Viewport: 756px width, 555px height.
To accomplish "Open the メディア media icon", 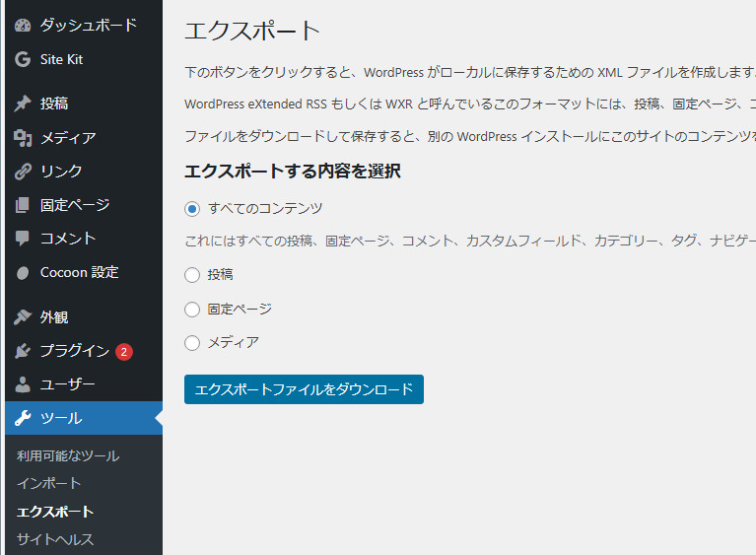I will click(23, 138).
